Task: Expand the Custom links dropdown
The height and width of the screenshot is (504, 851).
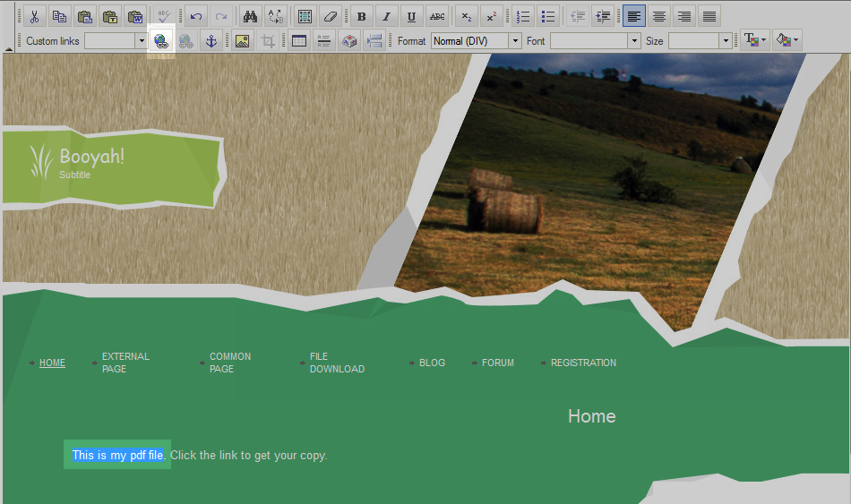Action: point(142,41)
